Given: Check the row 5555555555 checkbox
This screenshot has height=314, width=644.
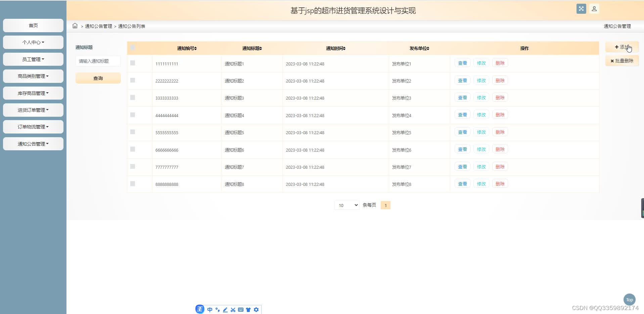Looking at the screenshot, I should pos(133,132).
